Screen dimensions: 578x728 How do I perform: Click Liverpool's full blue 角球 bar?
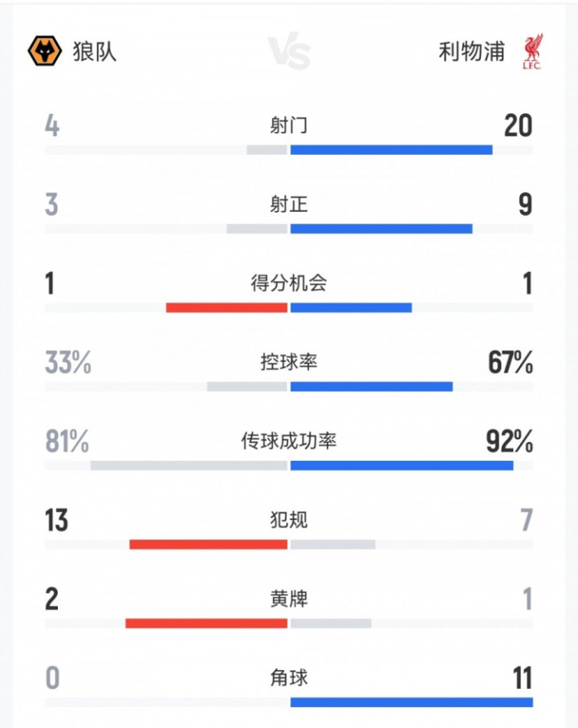[411, 702]
